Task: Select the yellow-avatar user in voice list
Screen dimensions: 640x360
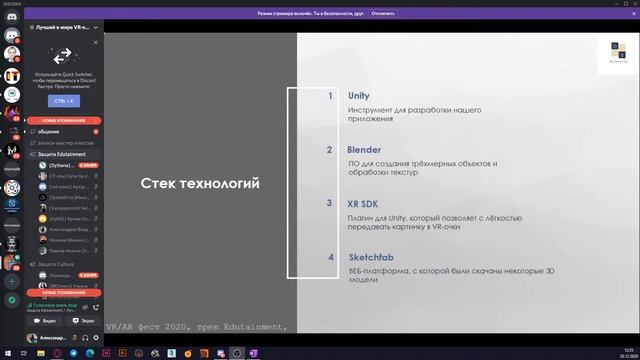Action: click(68, 219)
